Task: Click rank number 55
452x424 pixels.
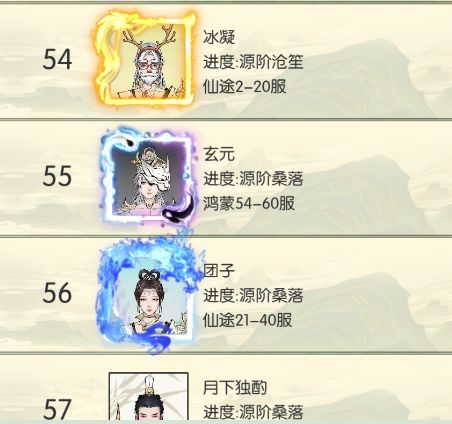Action: (x=57, y=176)
